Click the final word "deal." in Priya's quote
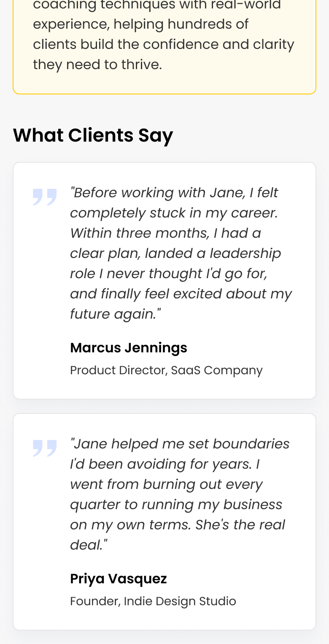The height and width of the screenshot is (644, 329). click(x=88, y=545)
